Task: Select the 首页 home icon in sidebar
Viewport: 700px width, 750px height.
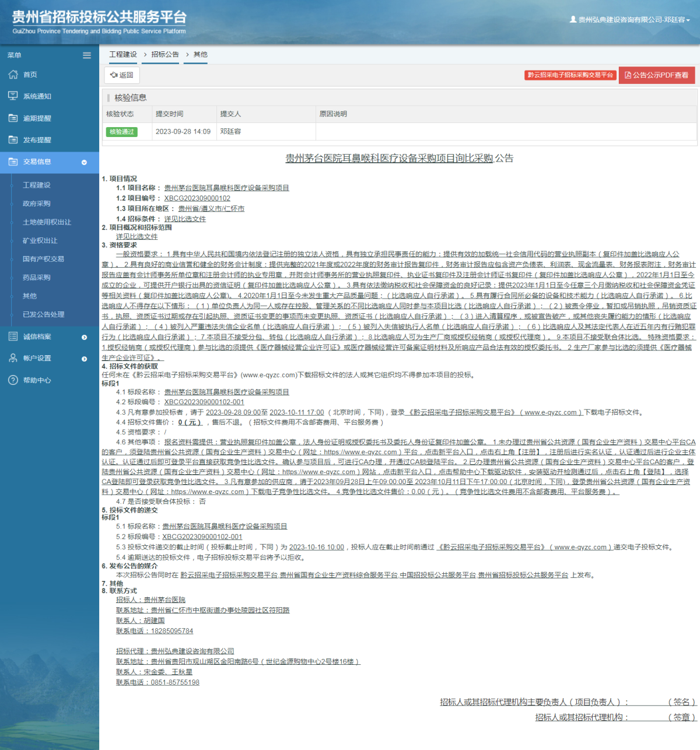Action: pos(12,75)
